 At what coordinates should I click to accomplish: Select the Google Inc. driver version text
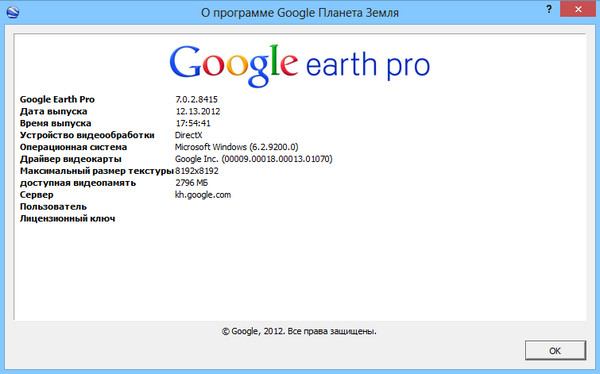point(254,159)
